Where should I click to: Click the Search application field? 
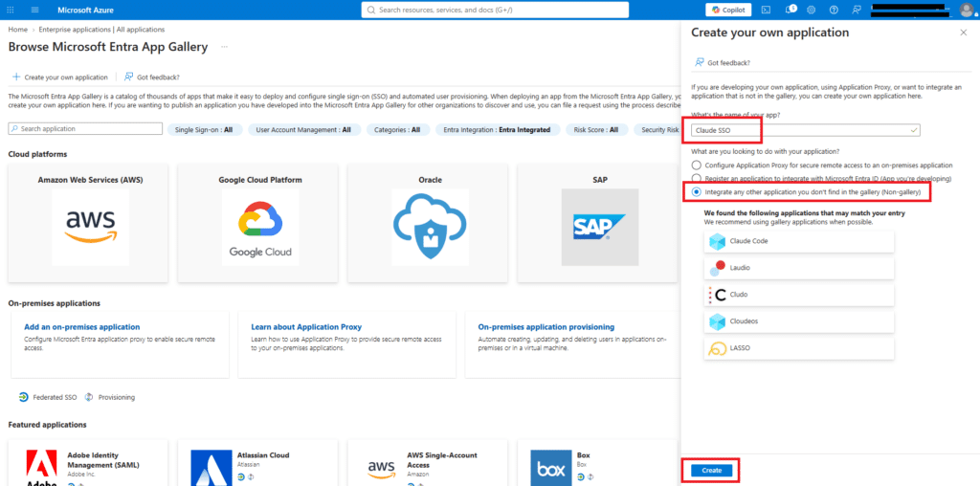point(85,129)
